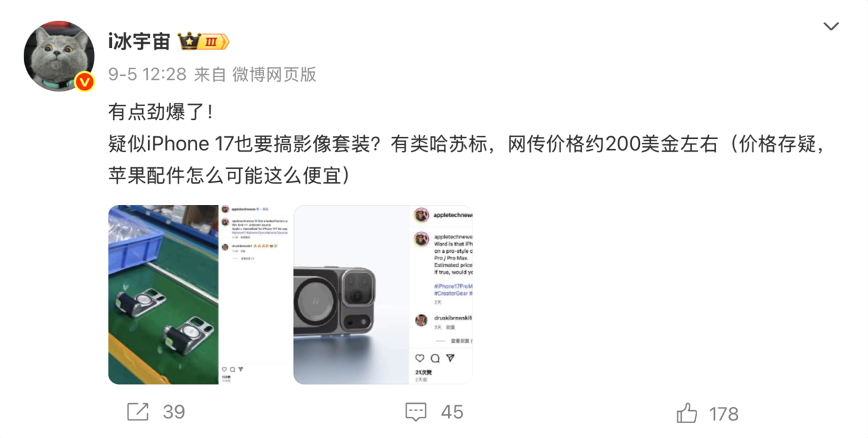Like the post with the thumbs-up icon
Viewport: 868px width, 438px height.
pos(687,413)
